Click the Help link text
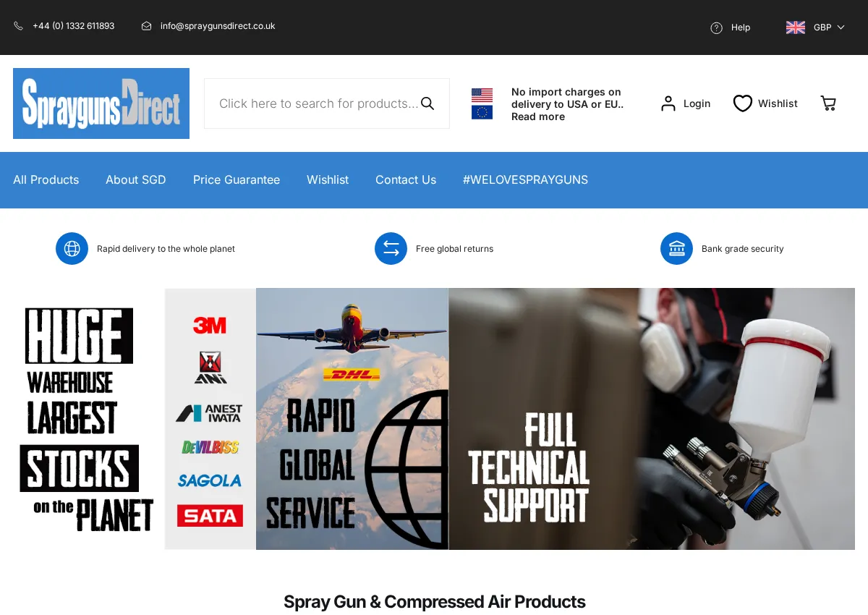868x615 pixels. (741, 27)
